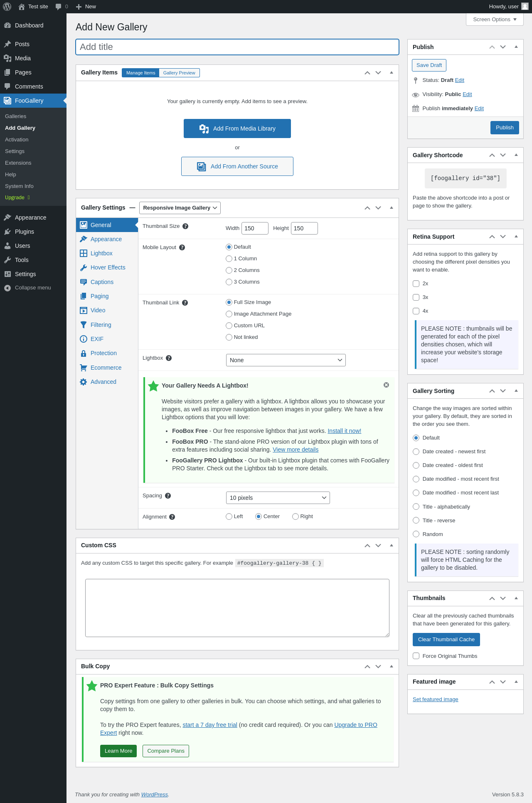The height and width of the screenshot is (803, 532).
Task: Click the FooGallery icon in sidebar
Action: coord(7,101)
